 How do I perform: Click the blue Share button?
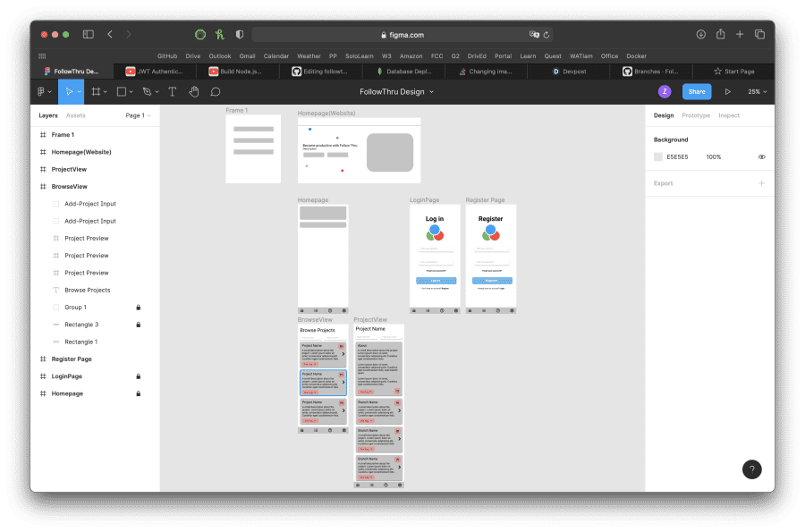pyautogui.click(x=696, y=91)
